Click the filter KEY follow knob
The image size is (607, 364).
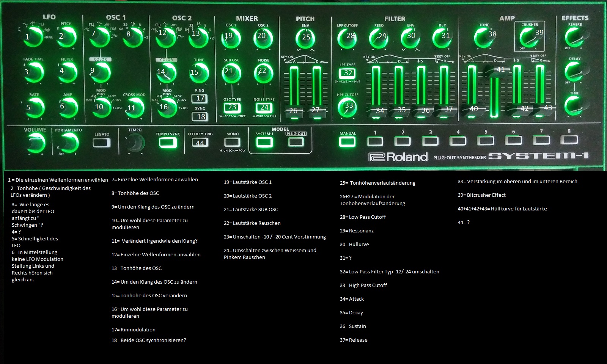click(442, 38)
